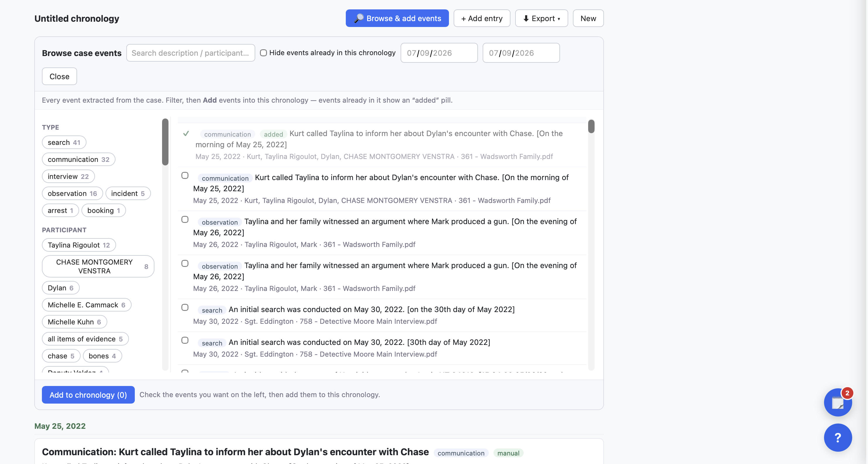
Task: Check the second Mark produced a gun observation
Action: coord(185,263)
